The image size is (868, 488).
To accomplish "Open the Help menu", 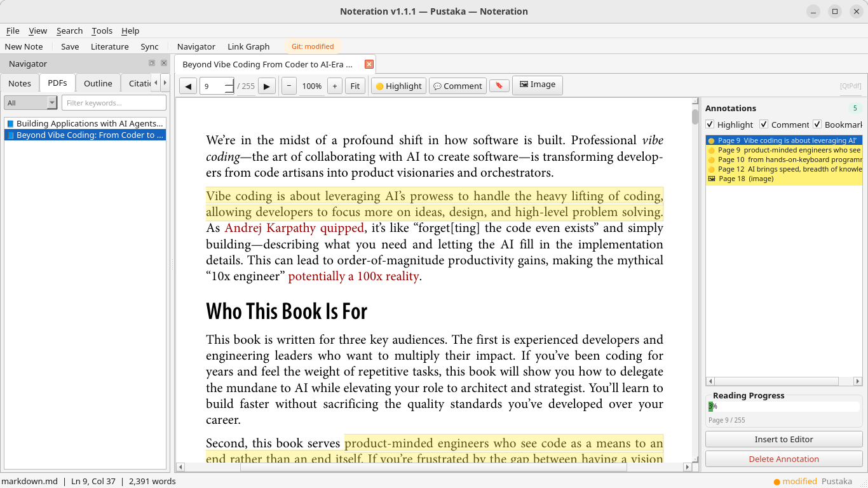I will [x=130, y=30].
